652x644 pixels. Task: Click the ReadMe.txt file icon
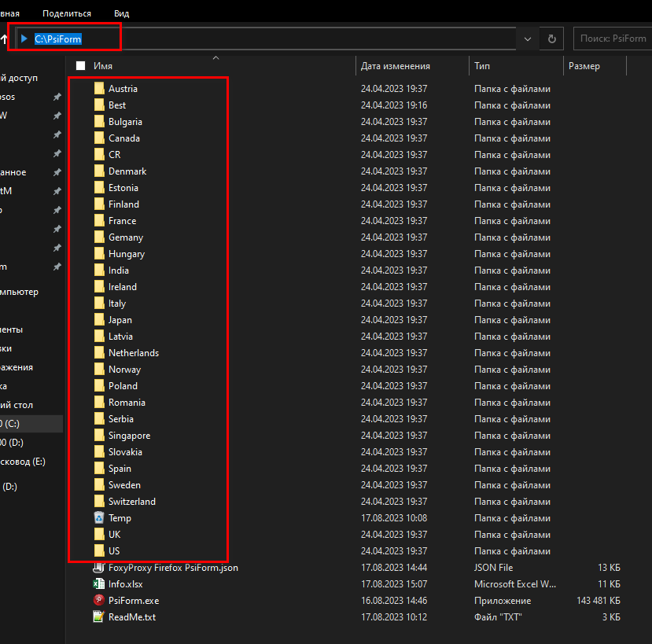pos(99,616)
